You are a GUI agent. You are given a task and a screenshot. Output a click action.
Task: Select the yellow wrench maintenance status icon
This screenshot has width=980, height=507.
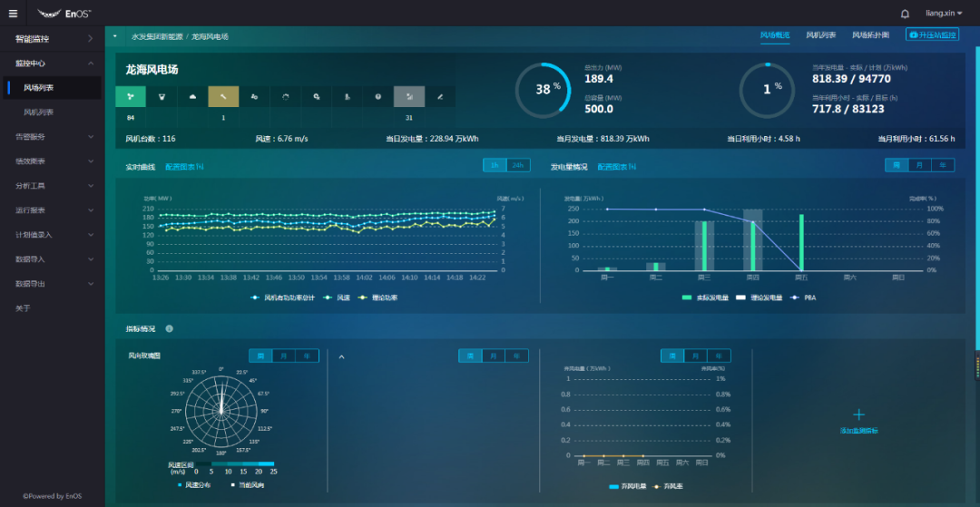223,97
